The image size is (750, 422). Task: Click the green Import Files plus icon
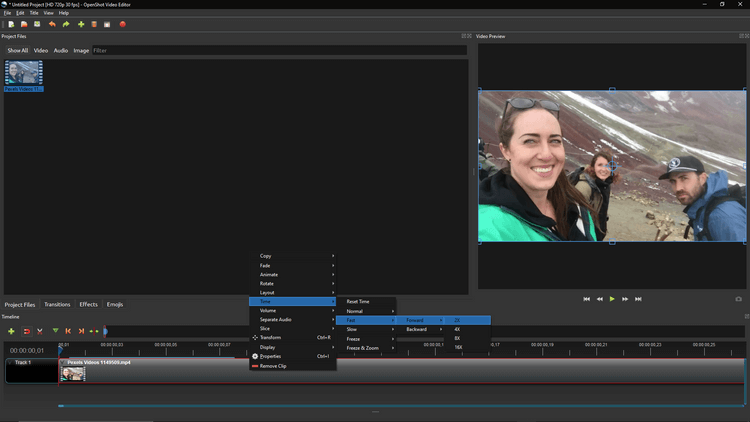(x=81, y=24)
